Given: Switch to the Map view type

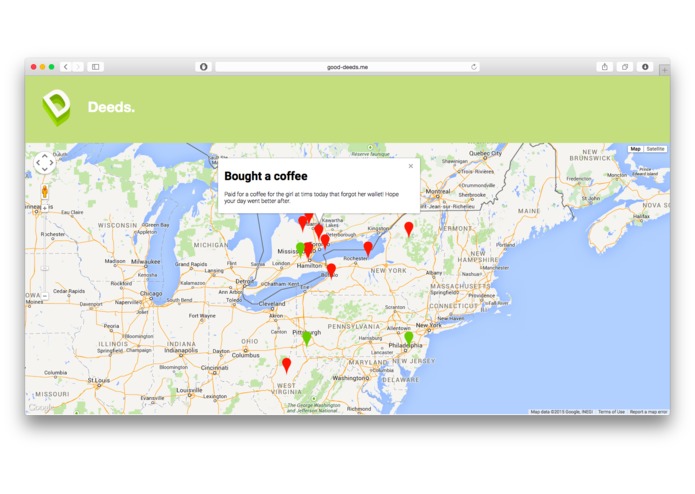Looking at the screenshot, I should coord(636,149).
